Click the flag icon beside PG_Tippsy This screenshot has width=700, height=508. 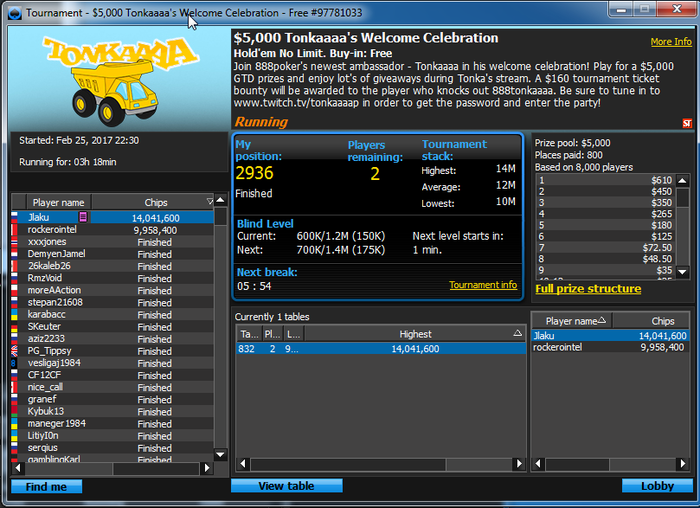coord(14,351)
